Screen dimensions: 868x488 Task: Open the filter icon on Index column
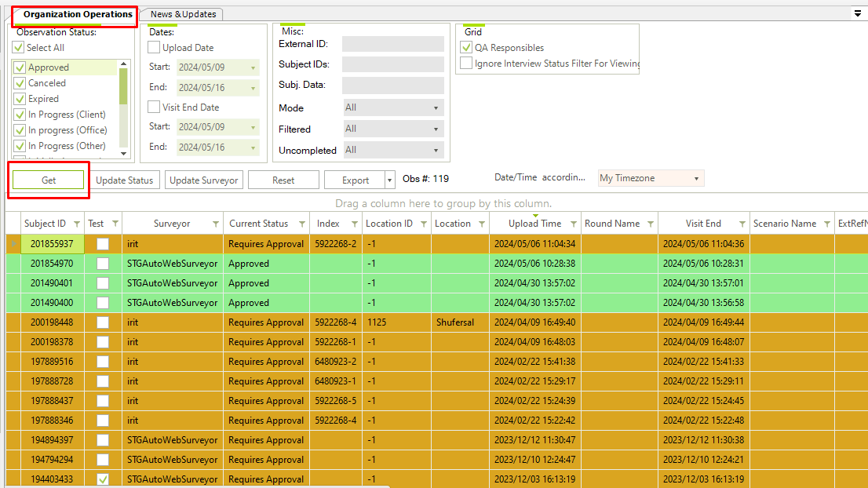[x=354, y=224]
